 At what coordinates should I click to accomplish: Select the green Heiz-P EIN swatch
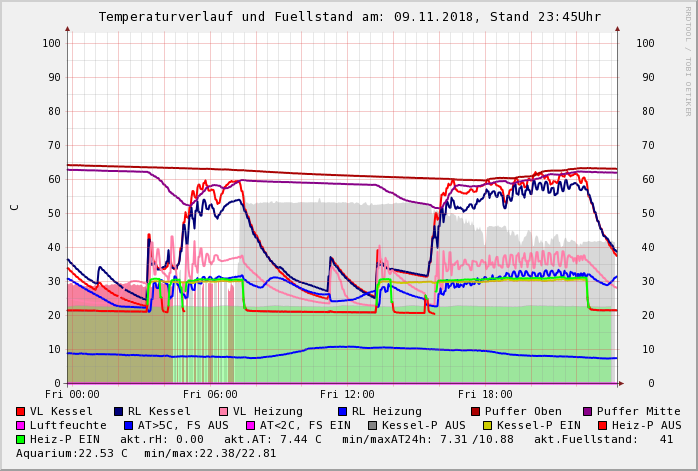21,440
